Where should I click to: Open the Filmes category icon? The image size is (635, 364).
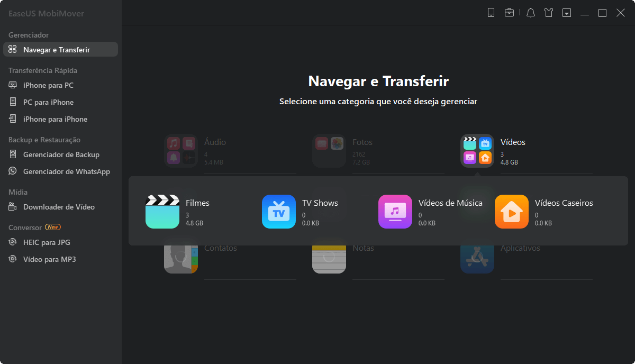162,212
